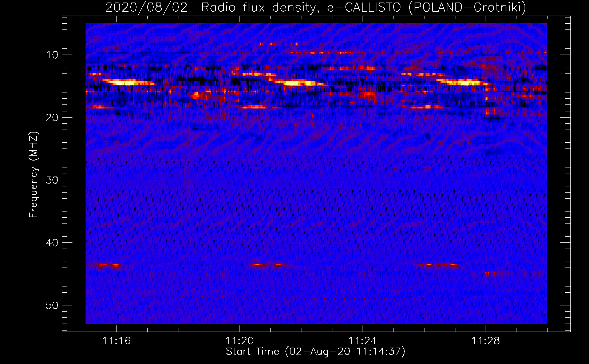Click the 'Frequency (MHZ)' axis label
Viewport: 589px width, 364px height.
[33, 175]
